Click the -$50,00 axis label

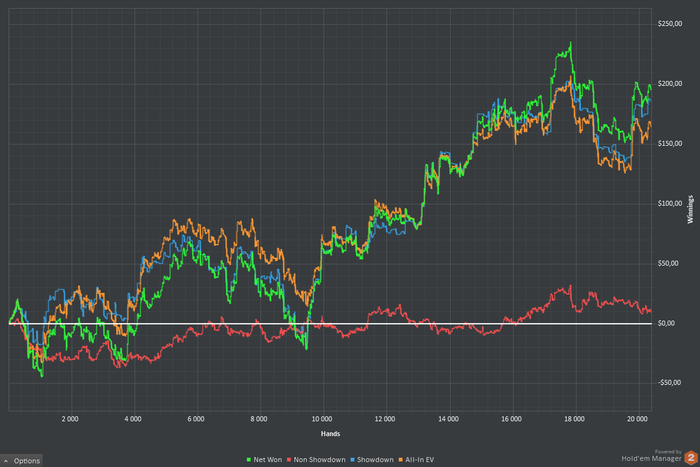tap(669, 383)
